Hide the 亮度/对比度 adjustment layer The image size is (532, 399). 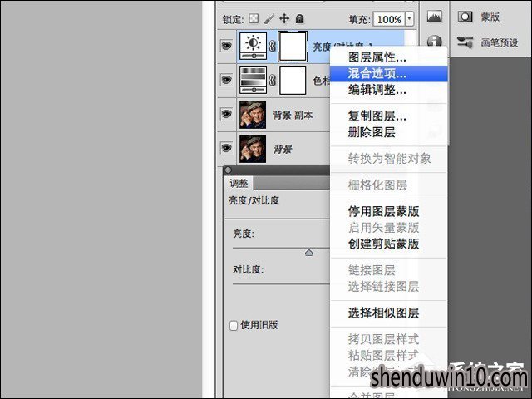pyautogui.click(x=226, y=46)
